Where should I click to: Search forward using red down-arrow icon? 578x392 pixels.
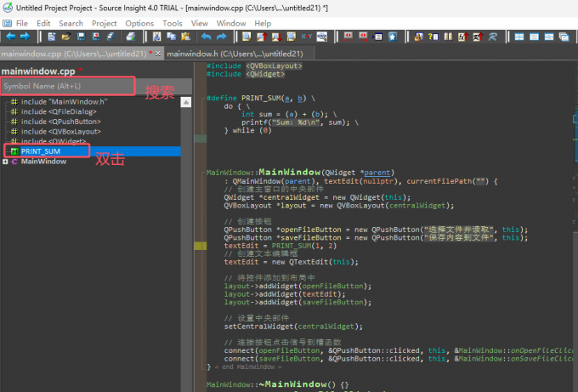coord(276,37)
